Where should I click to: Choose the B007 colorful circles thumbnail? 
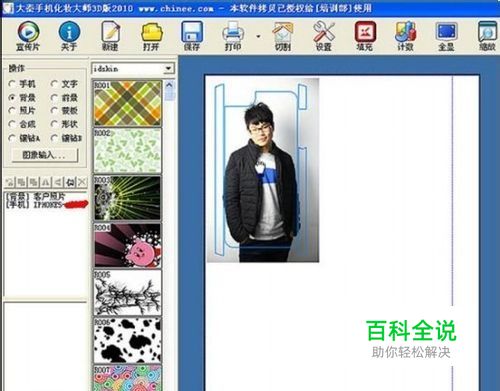pos(127,378)
